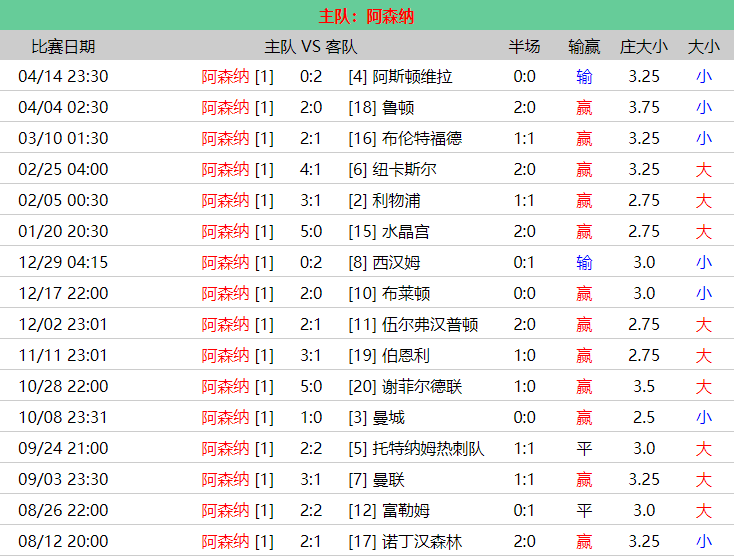Open the 纽卡斯尔 team page
The height and width of the screenshot is (558, 735).
tap(404, 169)
